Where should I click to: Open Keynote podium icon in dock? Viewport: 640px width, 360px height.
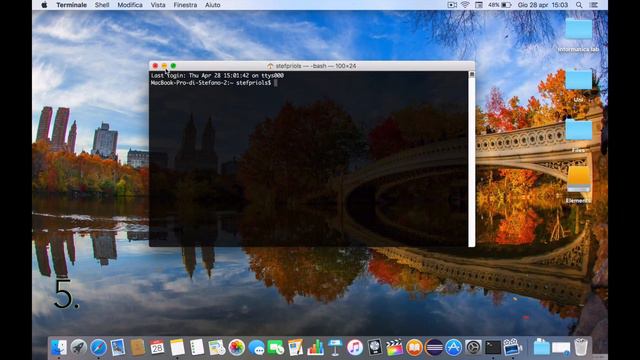(335, 347)
